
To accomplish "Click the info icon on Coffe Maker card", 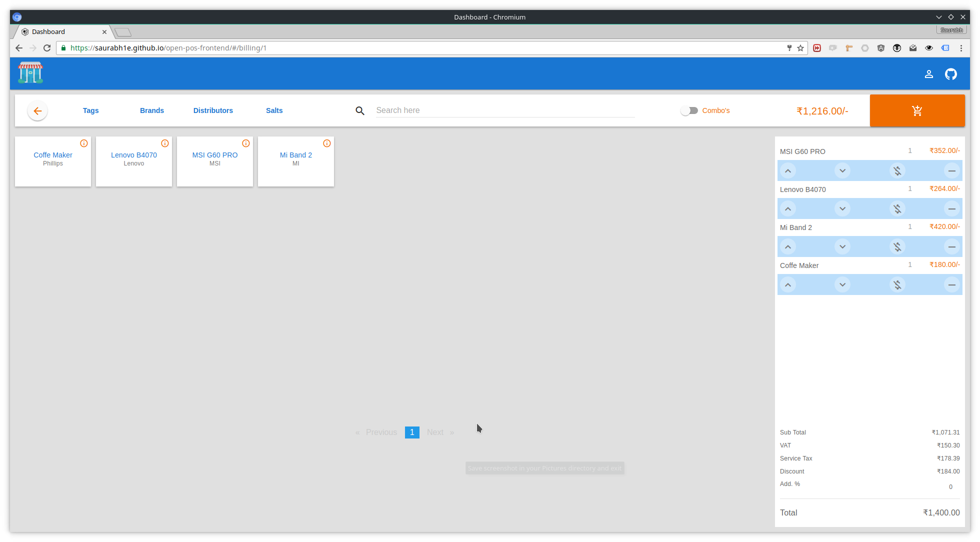I will point(84,143).
